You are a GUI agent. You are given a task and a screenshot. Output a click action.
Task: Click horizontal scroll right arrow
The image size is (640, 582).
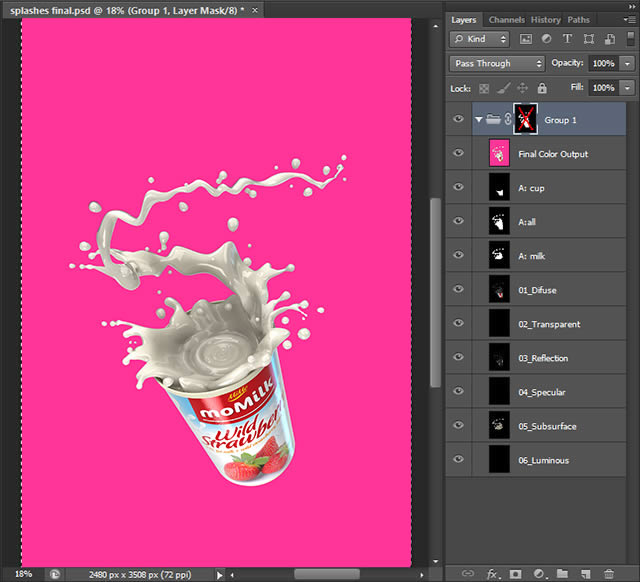coord(422,575)
